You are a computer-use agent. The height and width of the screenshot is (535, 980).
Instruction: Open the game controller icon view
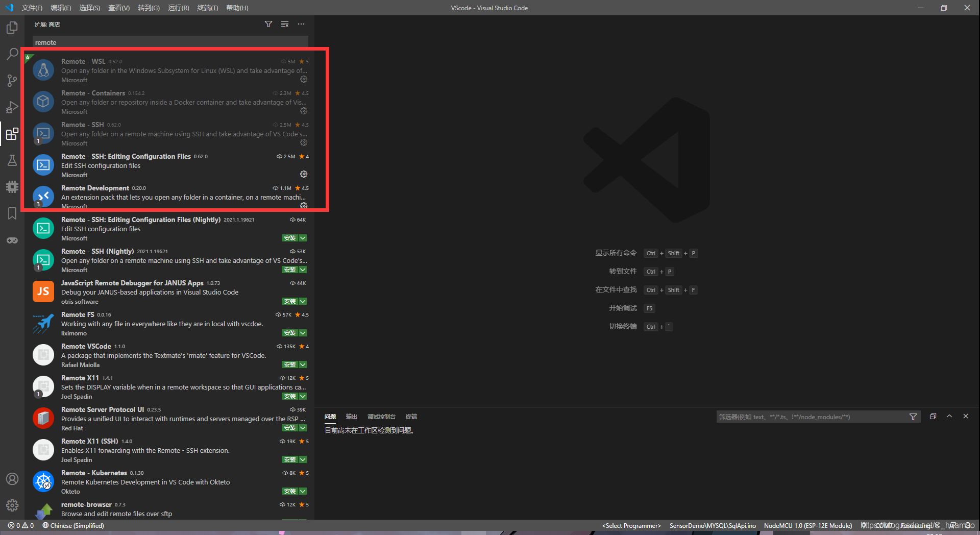click(x=12, y=240)
